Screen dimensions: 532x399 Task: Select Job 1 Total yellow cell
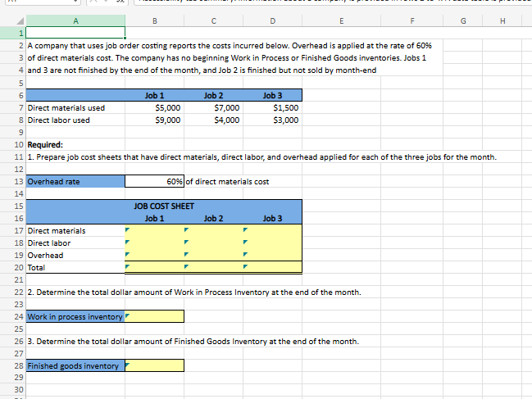tap(155, 267)
